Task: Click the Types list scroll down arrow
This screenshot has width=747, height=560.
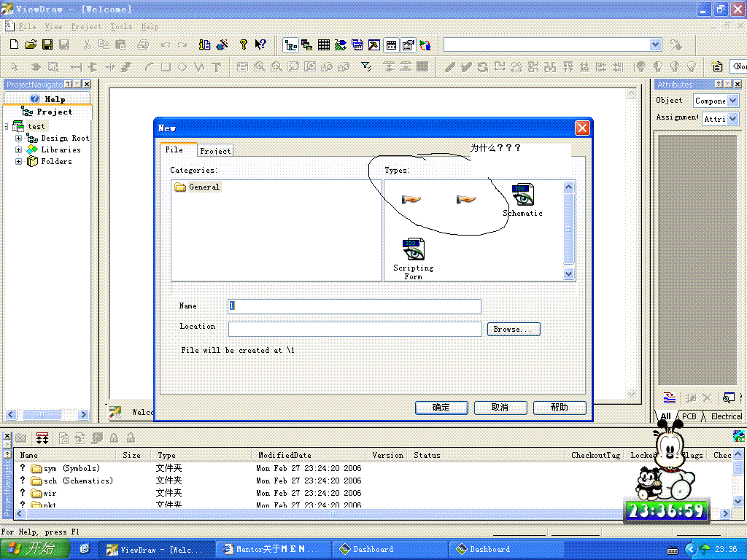Action: (x=568, y=274)
